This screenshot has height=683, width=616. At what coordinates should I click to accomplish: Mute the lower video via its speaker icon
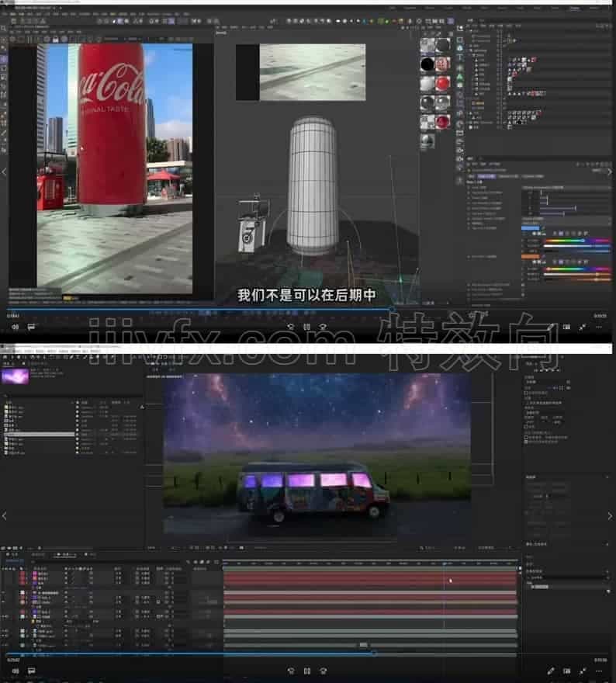(x=16, y=671)
